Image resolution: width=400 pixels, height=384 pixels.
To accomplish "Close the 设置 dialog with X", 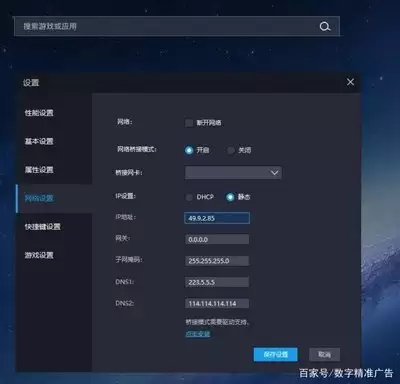I will click(x=350, y=82).
